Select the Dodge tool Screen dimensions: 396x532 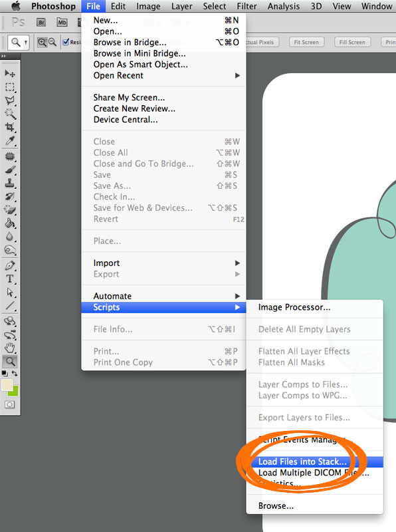coord(10,250)
